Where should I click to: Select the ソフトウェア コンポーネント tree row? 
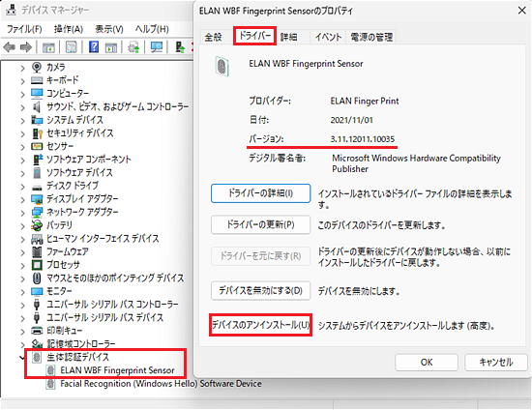(88, 160)
